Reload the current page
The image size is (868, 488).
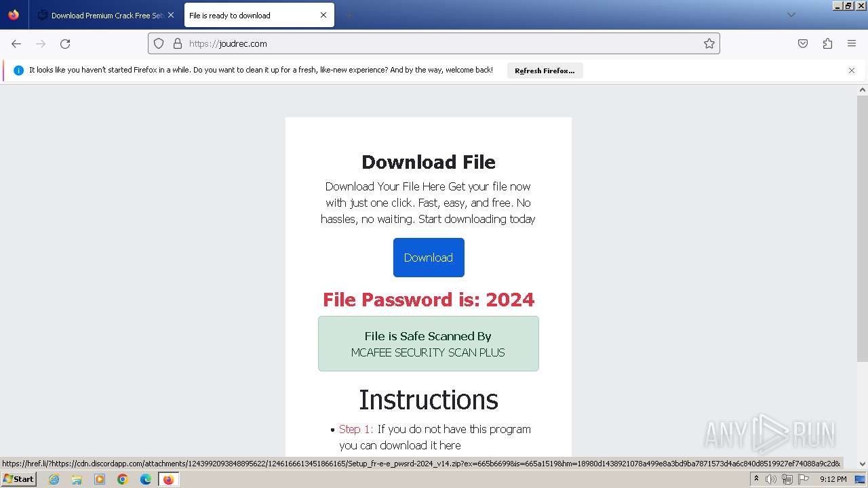coord(65,43)
